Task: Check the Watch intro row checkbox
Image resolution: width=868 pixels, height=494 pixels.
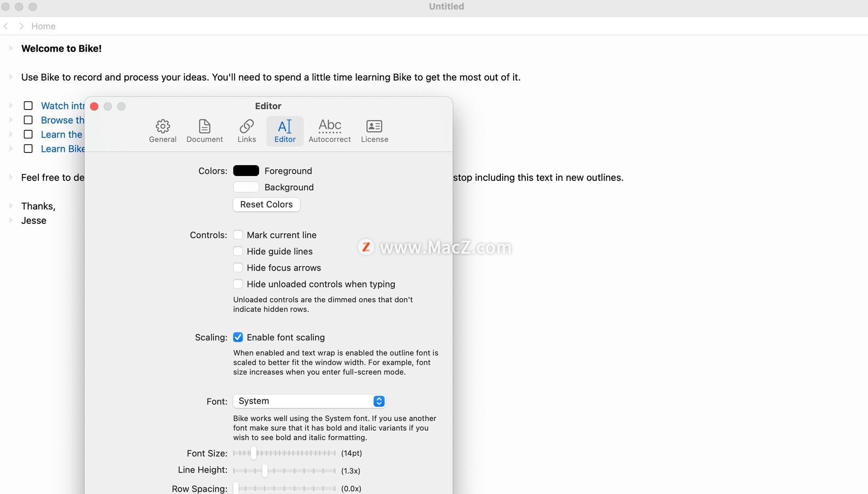Action: (28, 105)
